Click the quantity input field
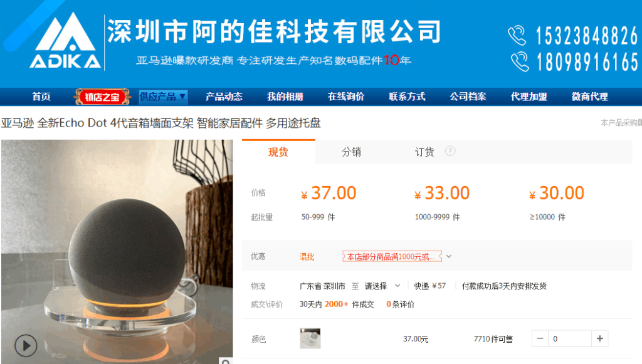Image resolution: width=642 pixels, height=364 pixels. 570,339
